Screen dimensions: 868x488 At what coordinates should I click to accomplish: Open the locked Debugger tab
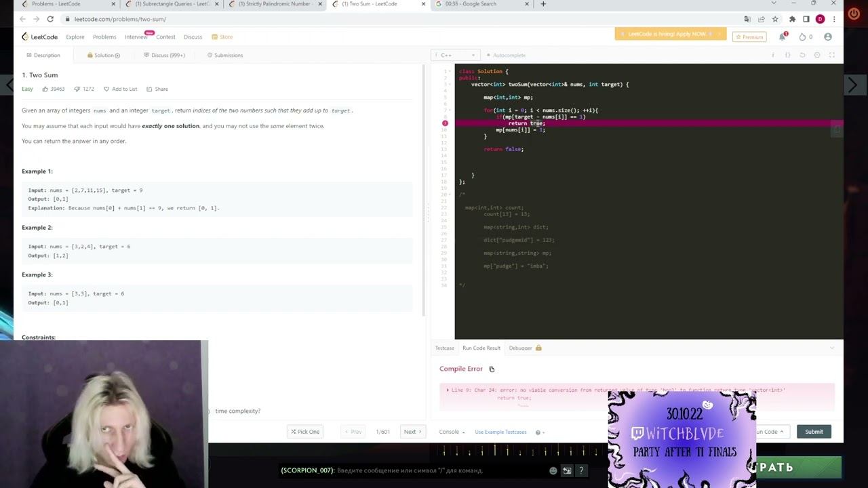525,348
